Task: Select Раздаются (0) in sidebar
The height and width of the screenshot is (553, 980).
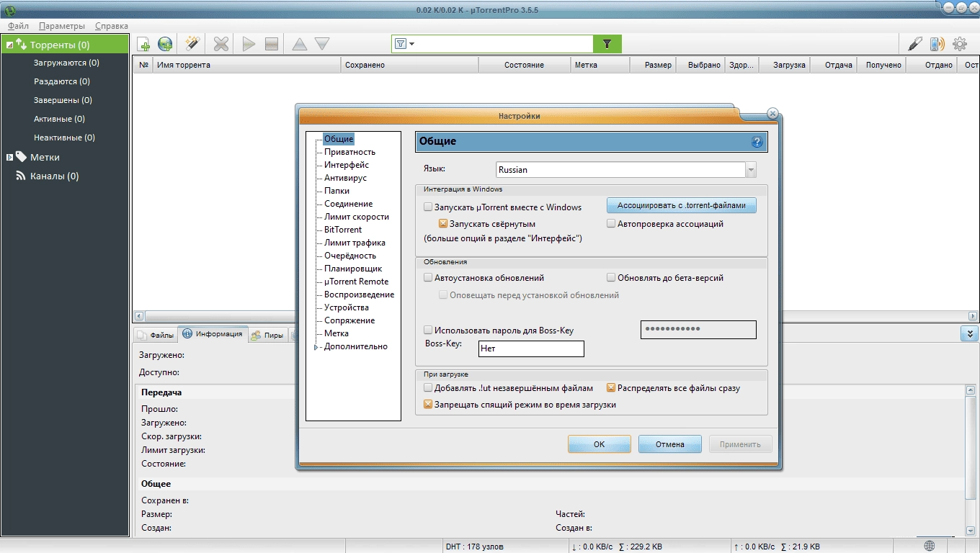Action: [x=62, y=81]
